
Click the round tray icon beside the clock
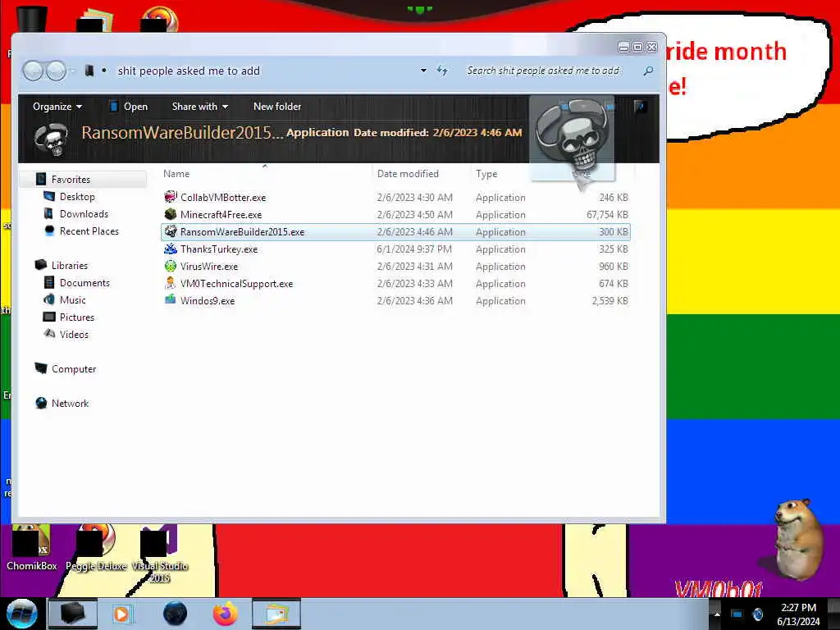pyautogui.click(x=757, y=614)
